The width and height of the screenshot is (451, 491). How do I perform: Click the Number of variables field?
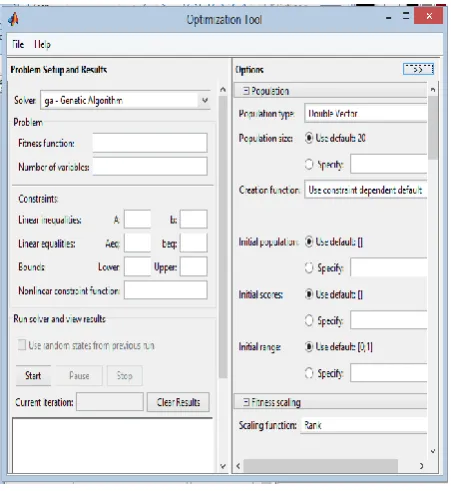pyautogui.click(x=150, y=166)
